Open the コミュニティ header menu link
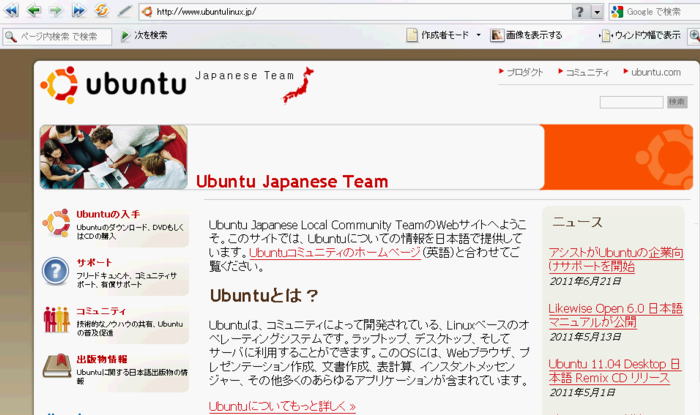This screenshot has width=700, height=415. pyautogui.click(x=587, y=72)
